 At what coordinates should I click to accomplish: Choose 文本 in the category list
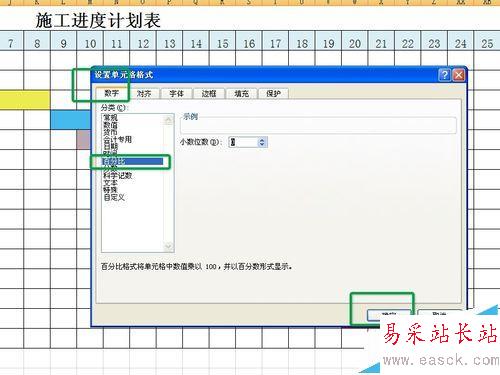click(110, 183)
